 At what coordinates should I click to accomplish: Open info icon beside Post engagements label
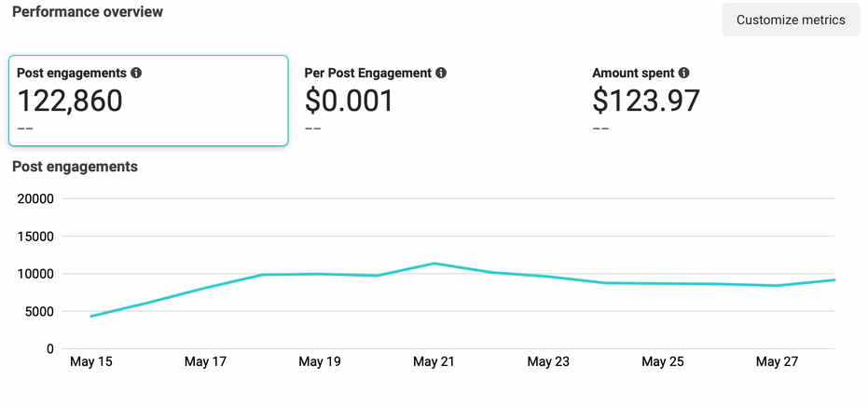[136, 73]
